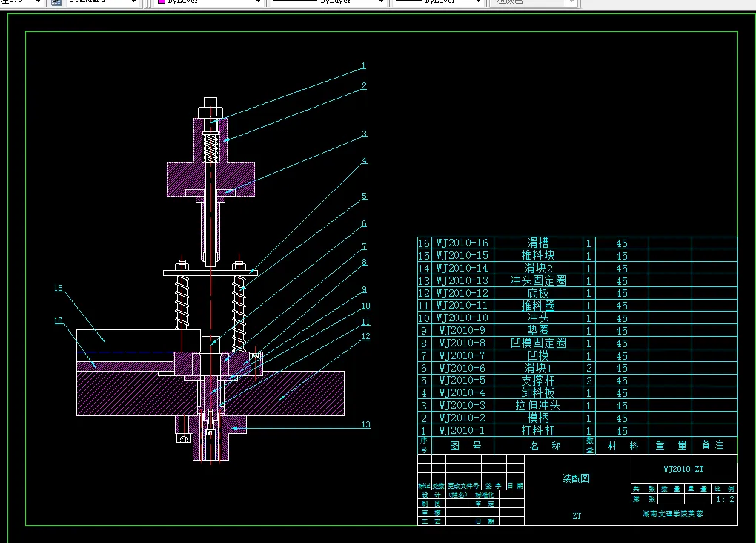
Task: Click balloon number 13 on the right
Action: [366, 424]
